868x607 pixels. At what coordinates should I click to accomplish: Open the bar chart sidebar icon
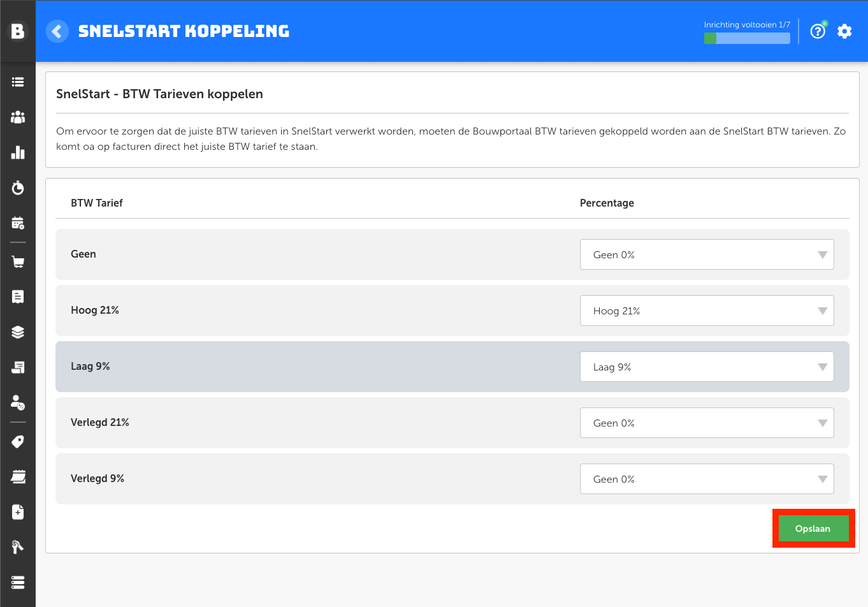(18, 152)
